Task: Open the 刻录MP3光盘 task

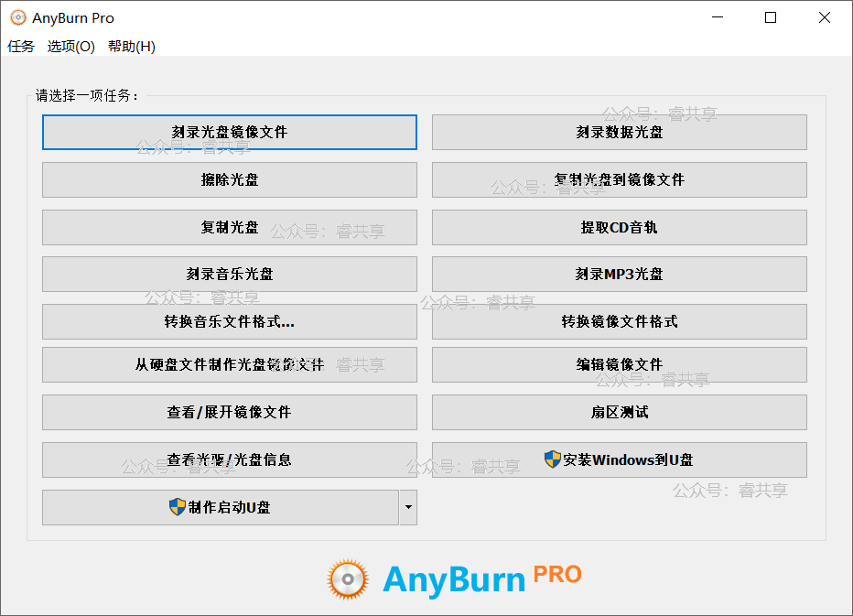Action: [620, 274]
